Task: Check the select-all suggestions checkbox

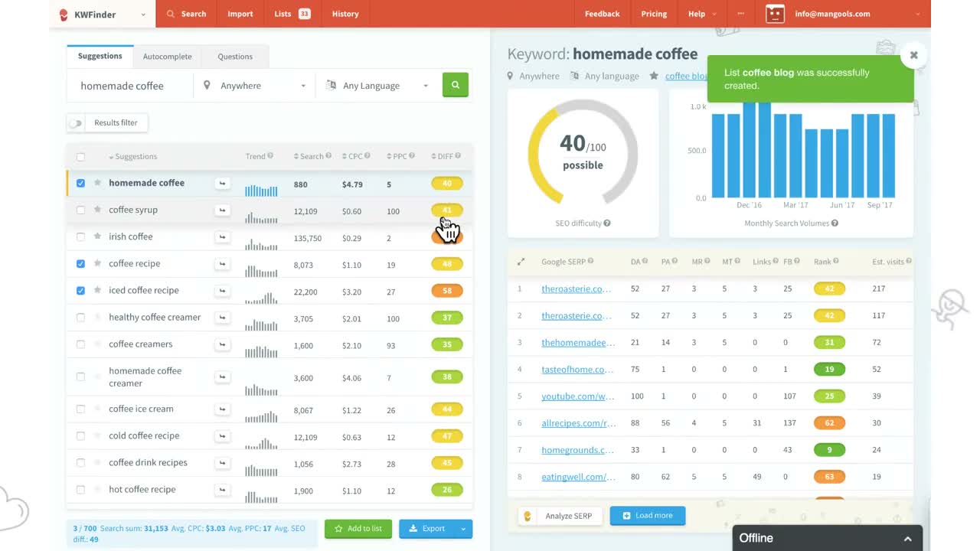Action: 80,157
